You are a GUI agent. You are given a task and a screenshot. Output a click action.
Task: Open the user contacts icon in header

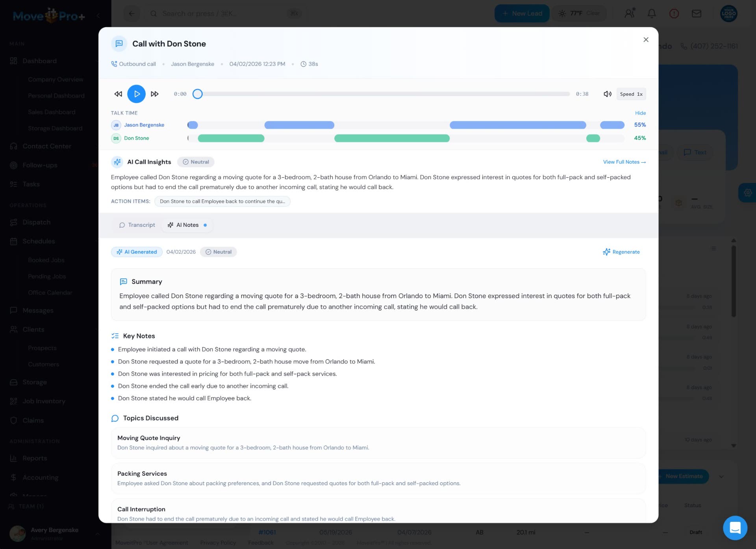630,13
